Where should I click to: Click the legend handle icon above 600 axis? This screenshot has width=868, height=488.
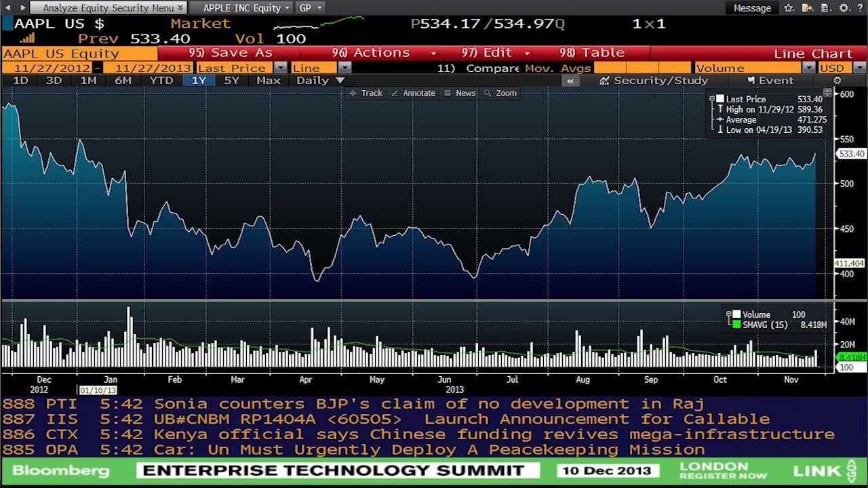coord(827,91)
